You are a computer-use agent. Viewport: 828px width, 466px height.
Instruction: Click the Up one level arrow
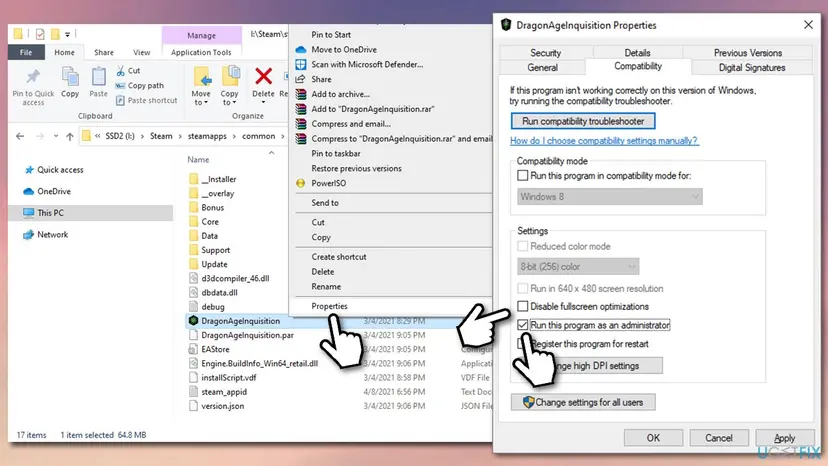pyautogui.click(x=70, y=136)
